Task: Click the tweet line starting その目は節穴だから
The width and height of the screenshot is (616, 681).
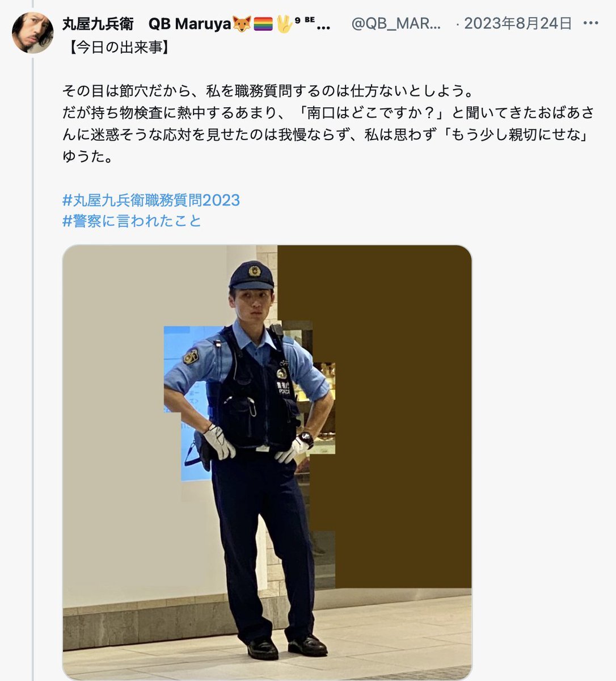Action: (x=267, y=91)
